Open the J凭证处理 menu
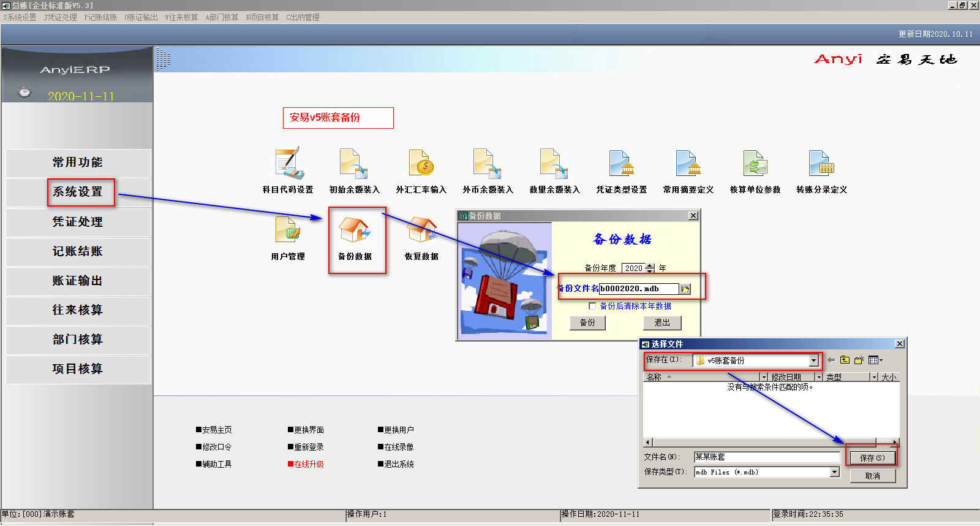The height and width of the screenshot is (526, 980). 60,17
